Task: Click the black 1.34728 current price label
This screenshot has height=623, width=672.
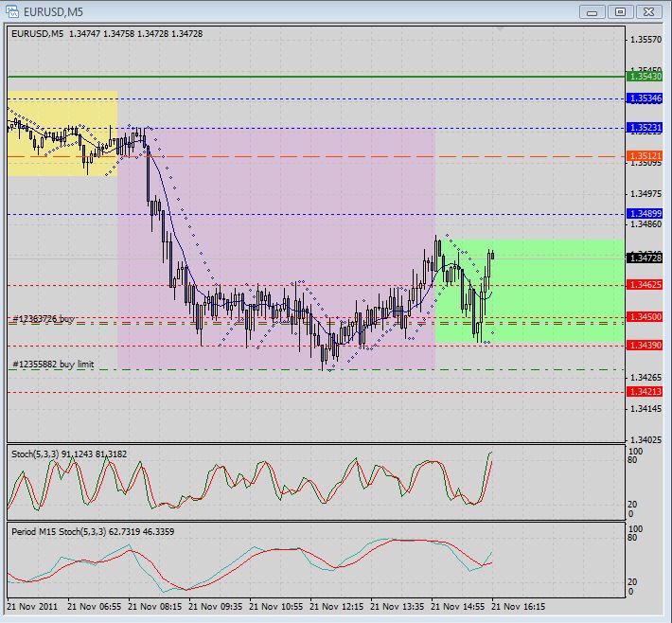Action: (645, 258)
